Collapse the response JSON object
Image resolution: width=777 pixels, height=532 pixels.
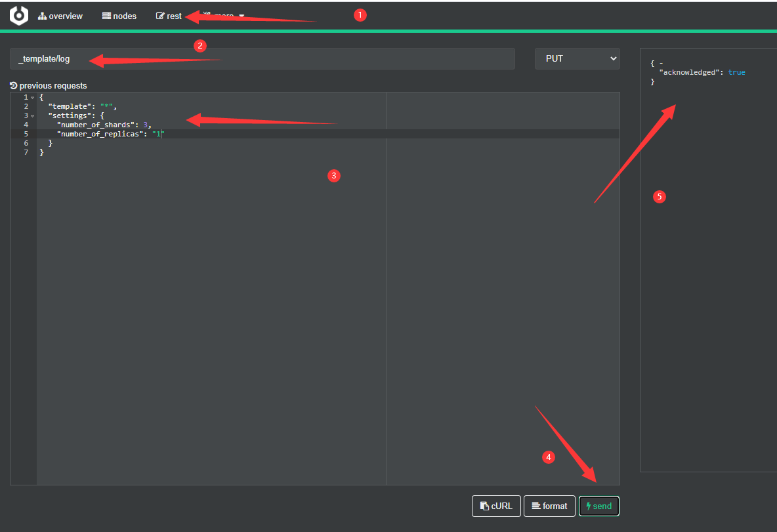coord(661,64)
